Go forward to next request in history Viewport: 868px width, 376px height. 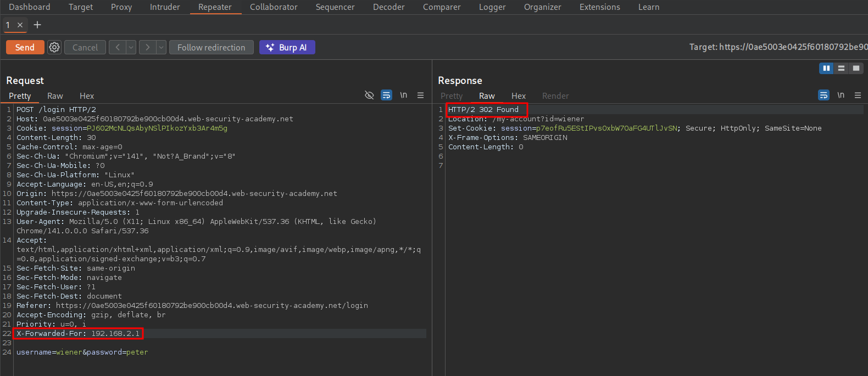(147, 48)
